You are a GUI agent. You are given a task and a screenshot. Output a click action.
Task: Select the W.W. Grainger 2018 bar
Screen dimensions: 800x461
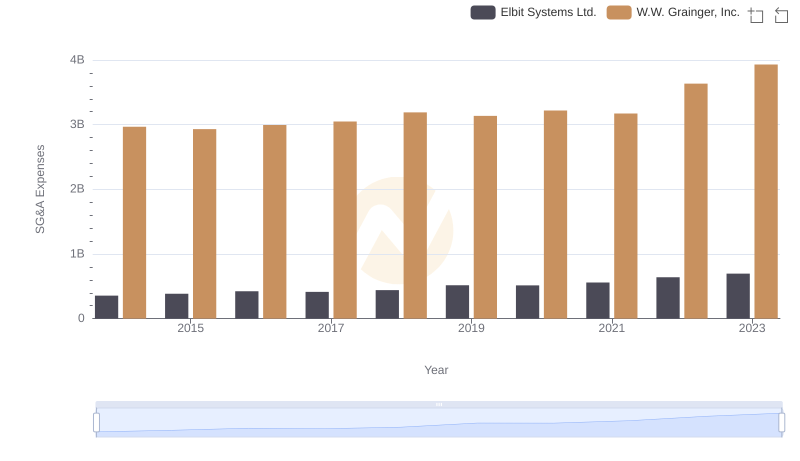pyautogui.click(x=415, y=215)
